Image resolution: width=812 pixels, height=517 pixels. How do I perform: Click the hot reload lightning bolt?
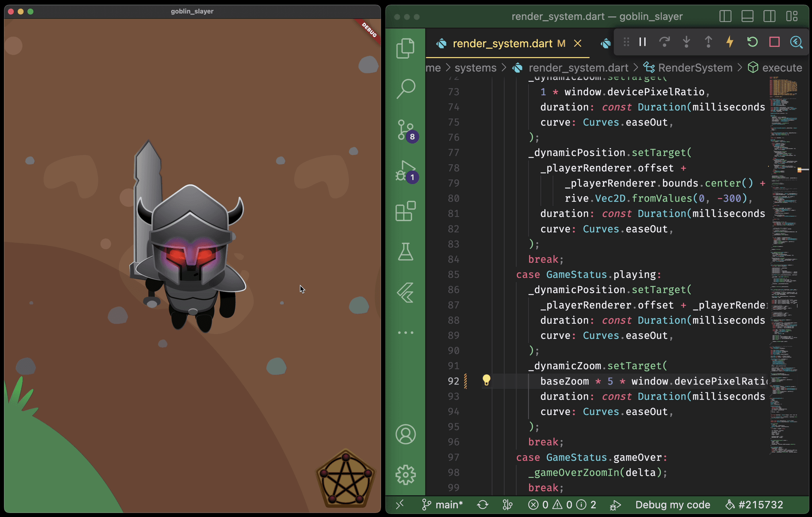(730, 42)
